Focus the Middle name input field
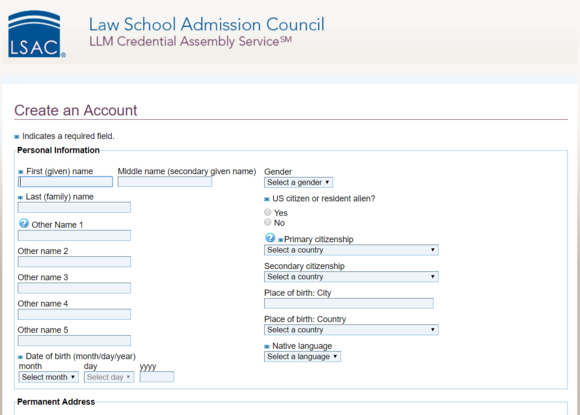 click(165, 182)
